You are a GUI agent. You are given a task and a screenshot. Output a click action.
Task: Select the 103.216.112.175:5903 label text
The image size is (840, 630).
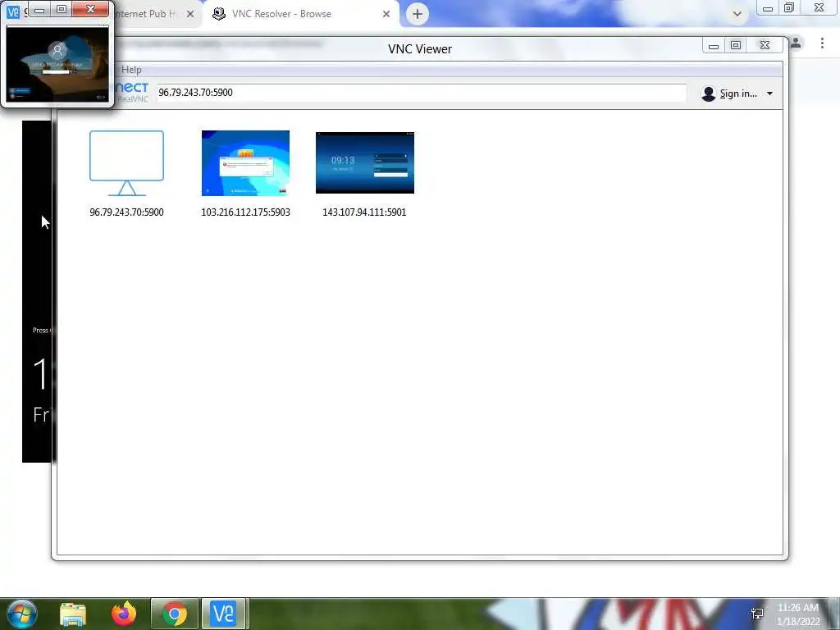tap(245, 212)
